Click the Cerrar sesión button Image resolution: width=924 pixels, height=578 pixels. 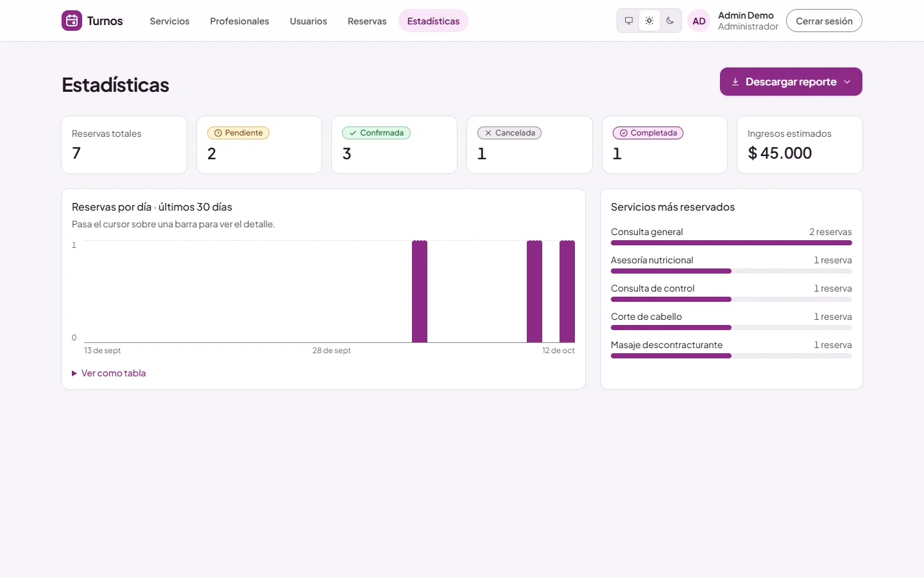tap(824, 21)
